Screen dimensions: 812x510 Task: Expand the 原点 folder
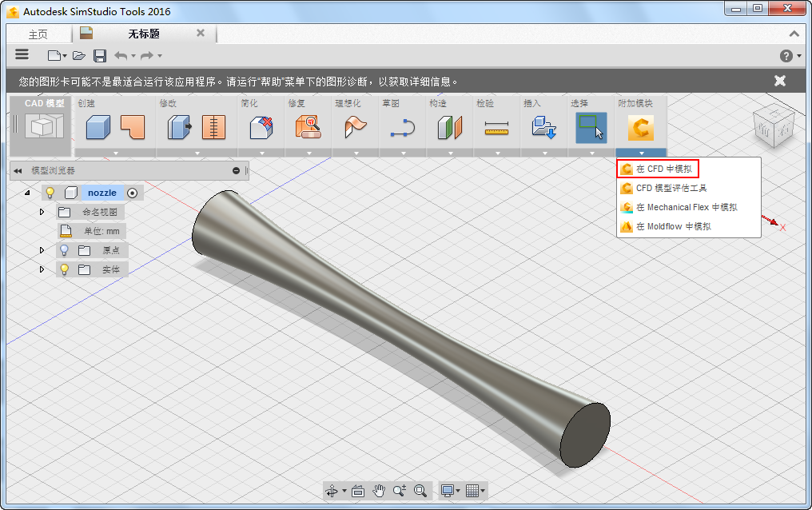(42, 250)
